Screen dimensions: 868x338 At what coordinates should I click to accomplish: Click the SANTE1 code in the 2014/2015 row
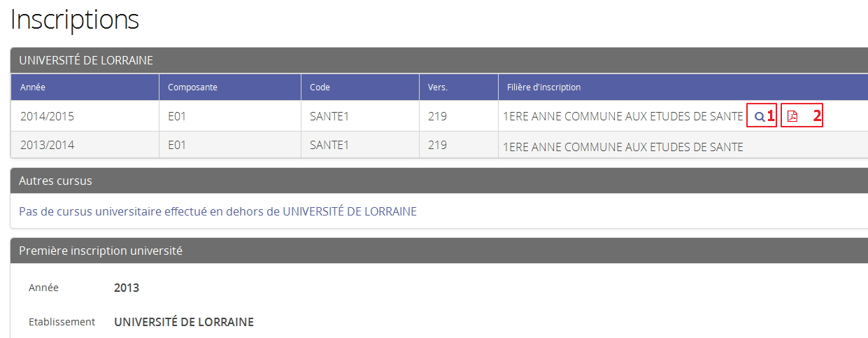click(x=329, y=117)
